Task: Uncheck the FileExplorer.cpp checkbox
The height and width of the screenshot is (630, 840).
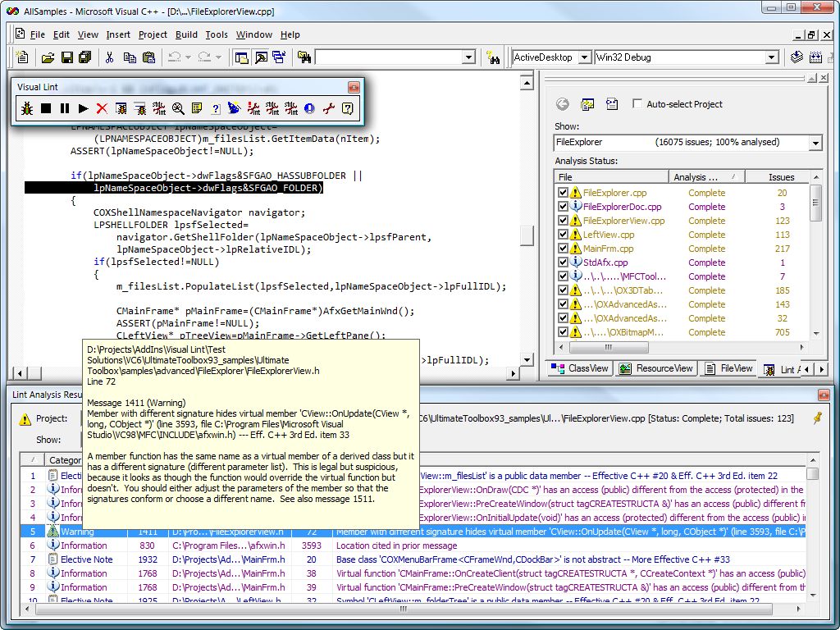Action: click(x=563, y=194)
